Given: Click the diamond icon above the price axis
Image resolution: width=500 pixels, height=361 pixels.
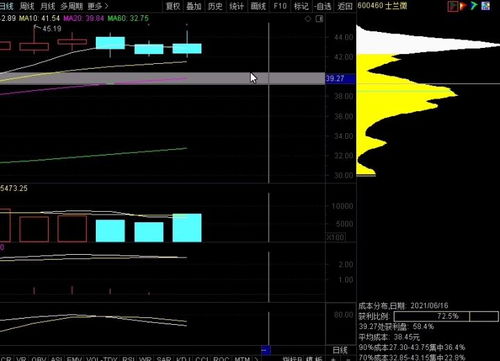Looking at the screenshot, I should (308, 19).
